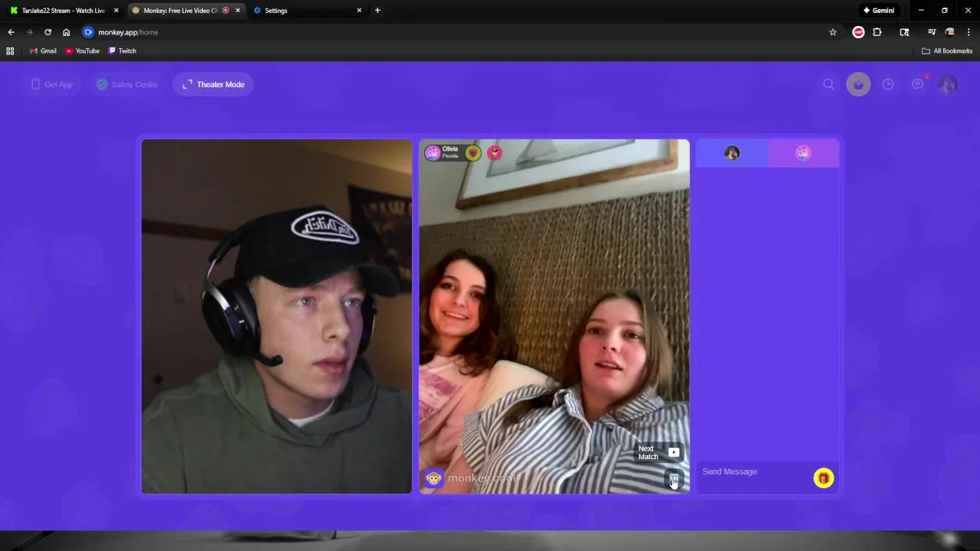
Task: Reload the current page
Action: pos(47,32)
